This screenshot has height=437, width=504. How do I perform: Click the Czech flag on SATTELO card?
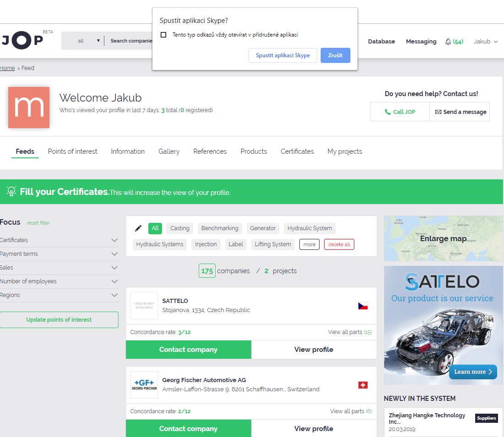363,306
